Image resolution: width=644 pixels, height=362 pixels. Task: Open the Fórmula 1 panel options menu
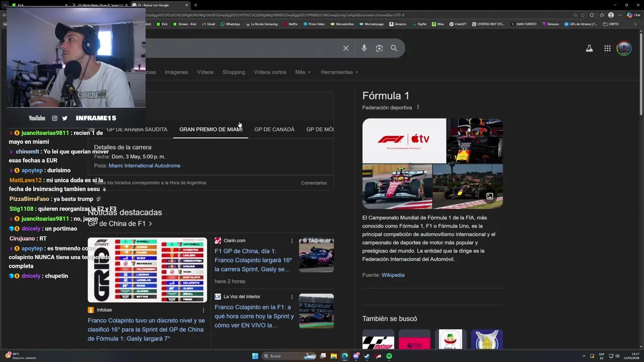[x=418, y=107]
